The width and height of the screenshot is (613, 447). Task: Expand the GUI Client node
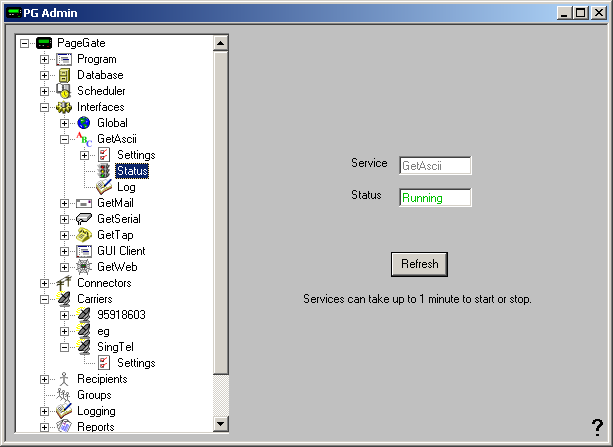[x=65, y=251]
